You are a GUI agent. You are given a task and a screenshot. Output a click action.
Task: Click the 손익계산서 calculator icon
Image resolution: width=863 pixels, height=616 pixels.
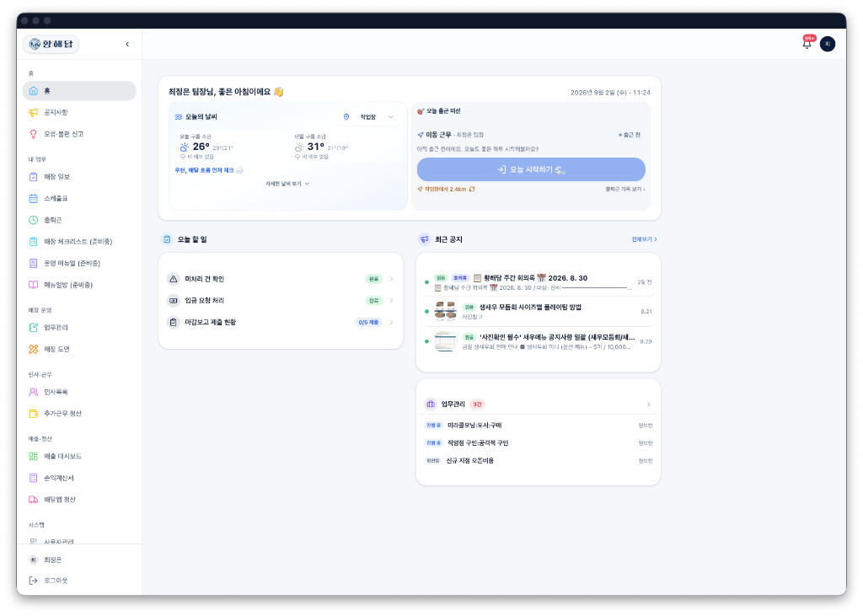pyautogui.click(x=34, y=478)
